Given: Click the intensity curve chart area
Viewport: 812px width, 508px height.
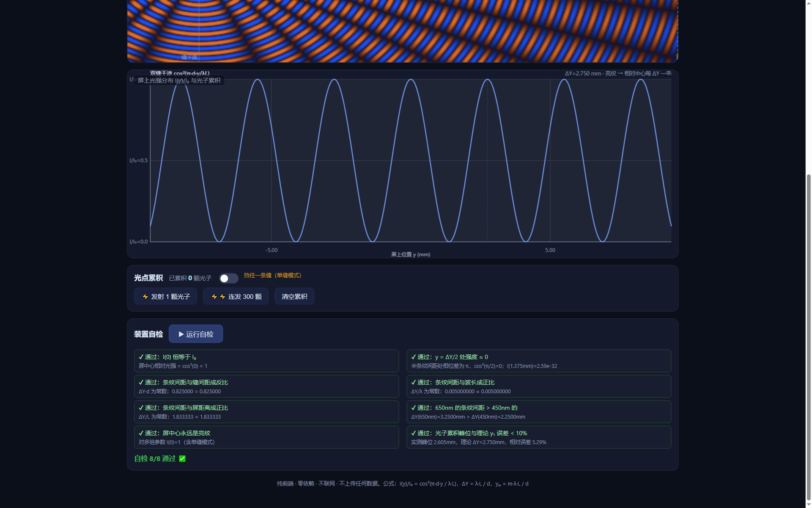Looking at the screenshot, I should (403, 164).
